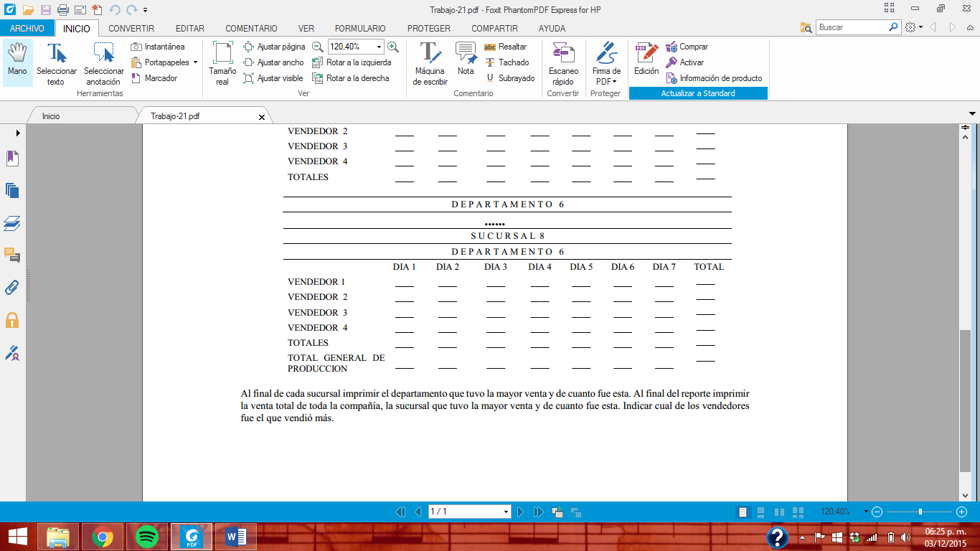Switch to the COMENTARIO tab

click(x=251, y=29)
